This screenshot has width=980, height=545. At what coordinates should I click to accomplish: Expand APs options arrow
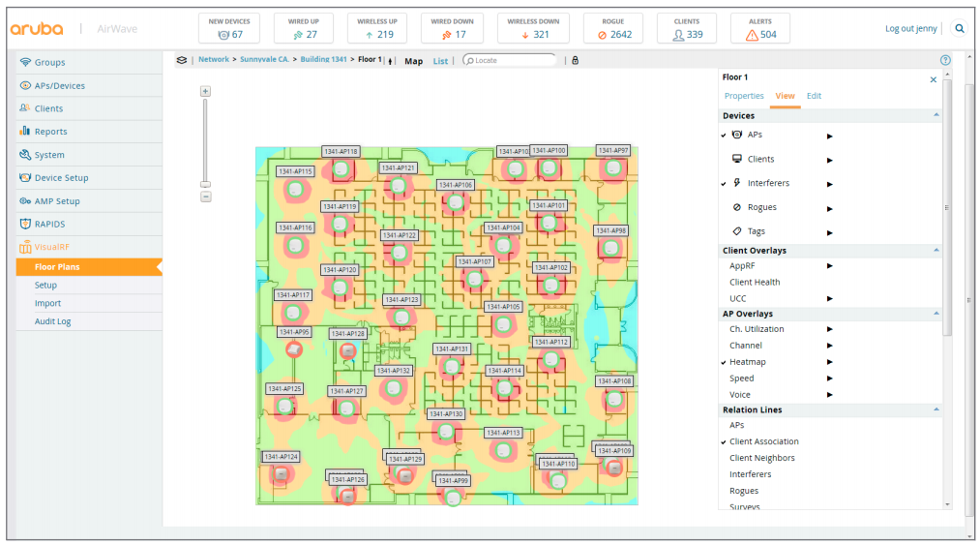[x=829, y=136]
